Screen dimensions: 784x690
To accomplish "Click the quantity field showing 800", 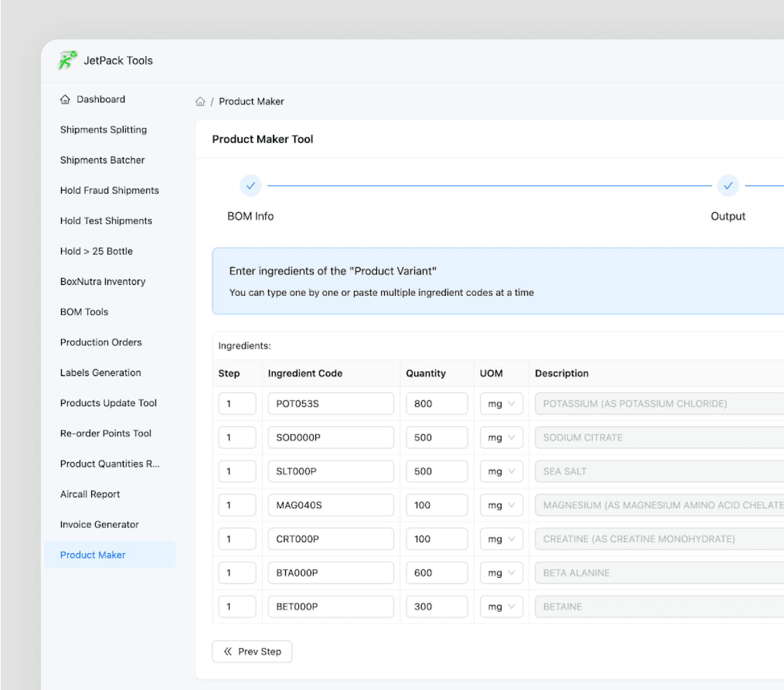I will [436, 403].
